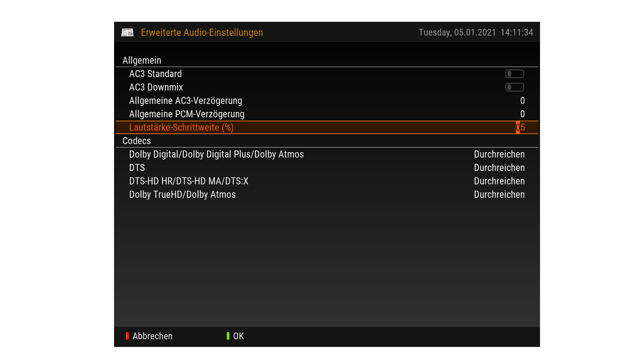Screen dimensions: 644x362
Task: Click the newspaper icon beside the title
Action: pos(127,33)
